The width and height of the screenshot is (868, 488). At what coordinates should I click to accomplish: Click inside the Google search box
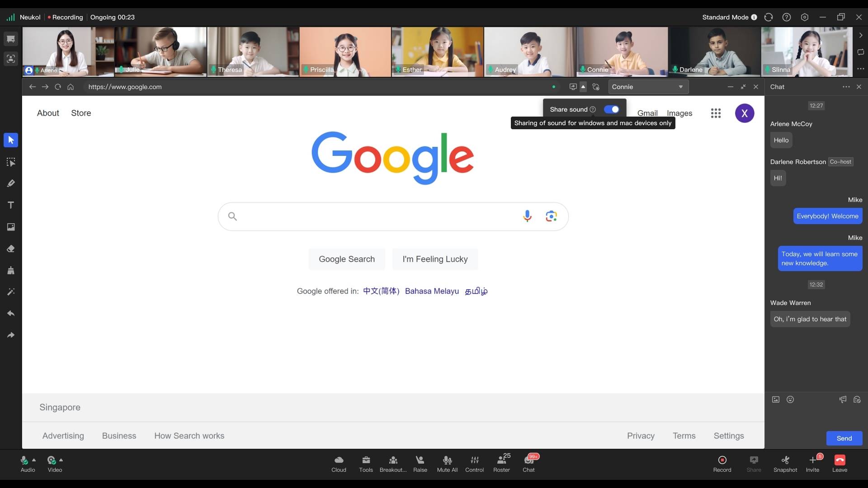[375, 216]
